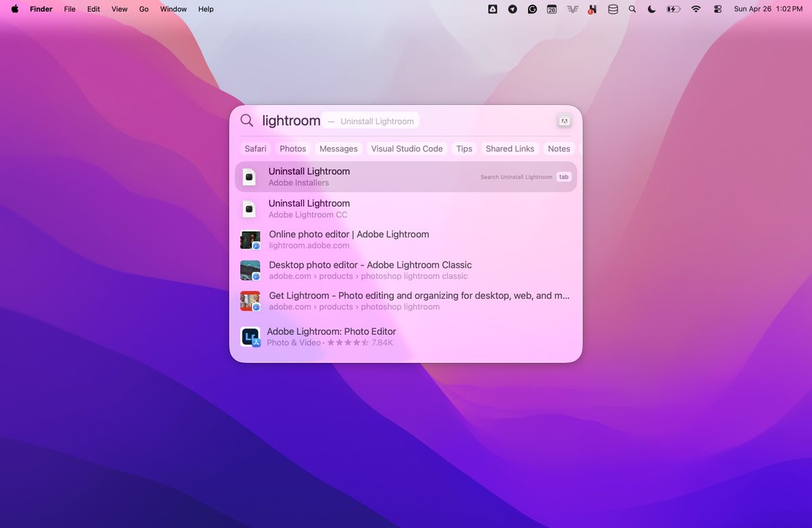Image resolution: width=812 pixels, height=528 pixels.
Task: Click the Lightroom Lr app icon
Action: (x=250, y=336)
